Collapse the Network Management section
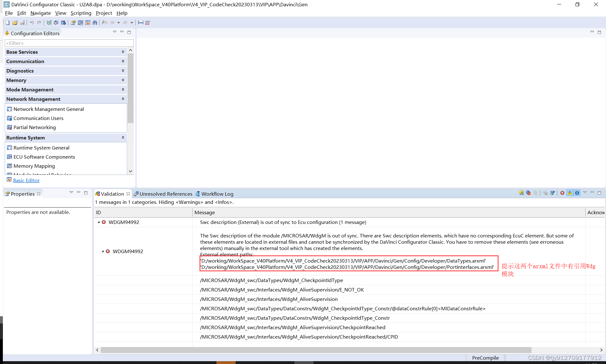The image size is (606, 364). coord(123,99)
